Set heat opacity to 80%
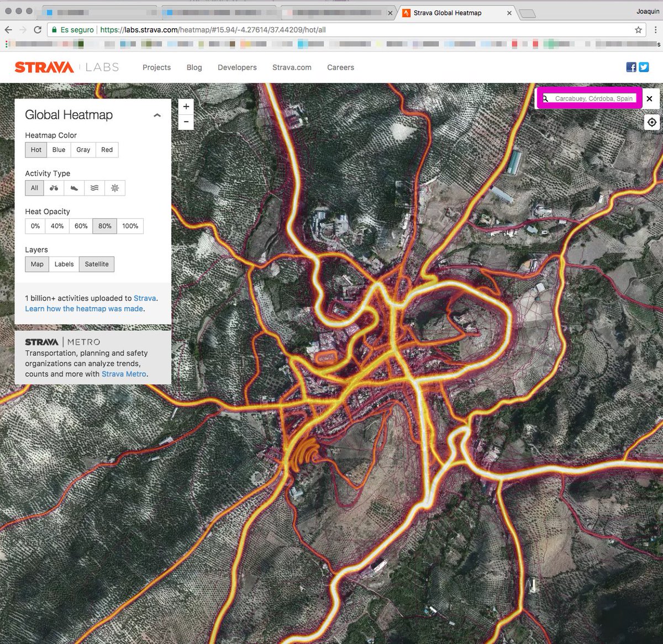 coord(104,226)
